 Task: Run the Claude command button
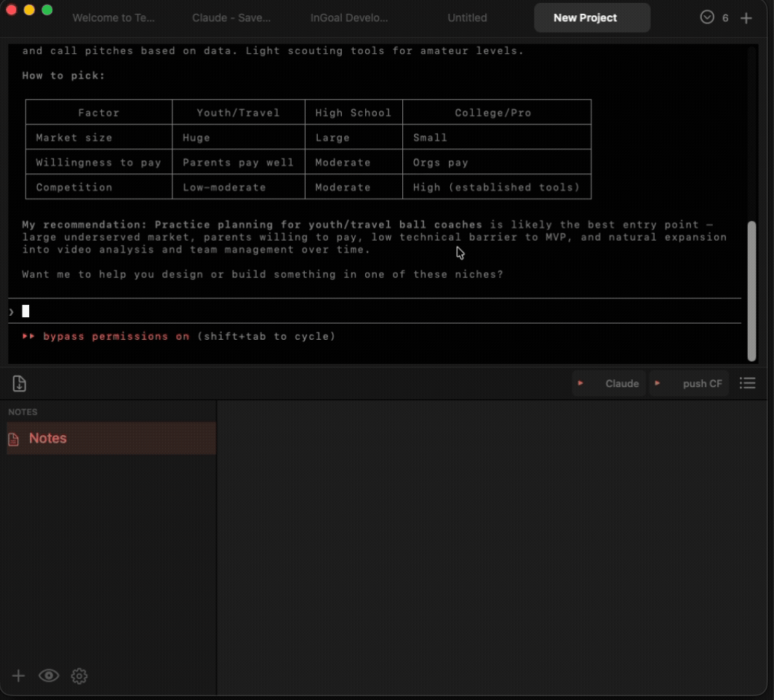[x=609, y=383]
